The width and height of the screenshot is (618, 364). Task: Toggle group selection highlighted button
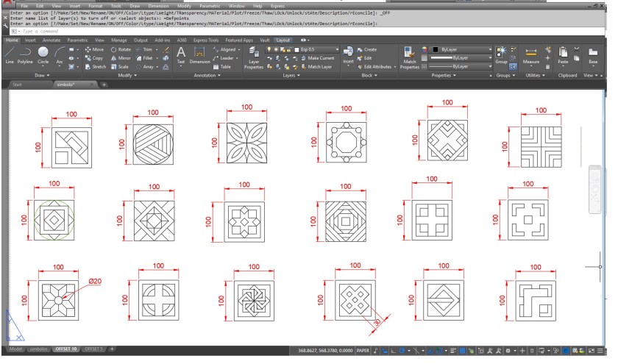click(x=513, y=67)
